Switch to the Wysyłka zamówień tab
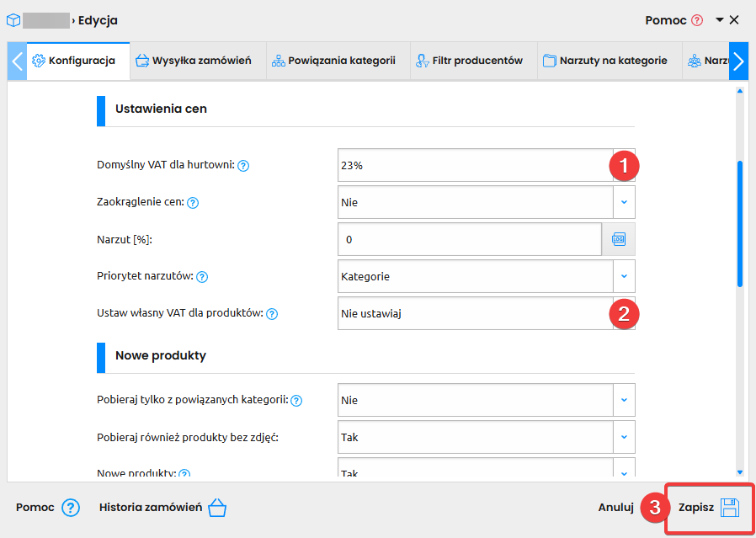The width and height of the screenshot is (756, 538). click(x=193, y=61)
